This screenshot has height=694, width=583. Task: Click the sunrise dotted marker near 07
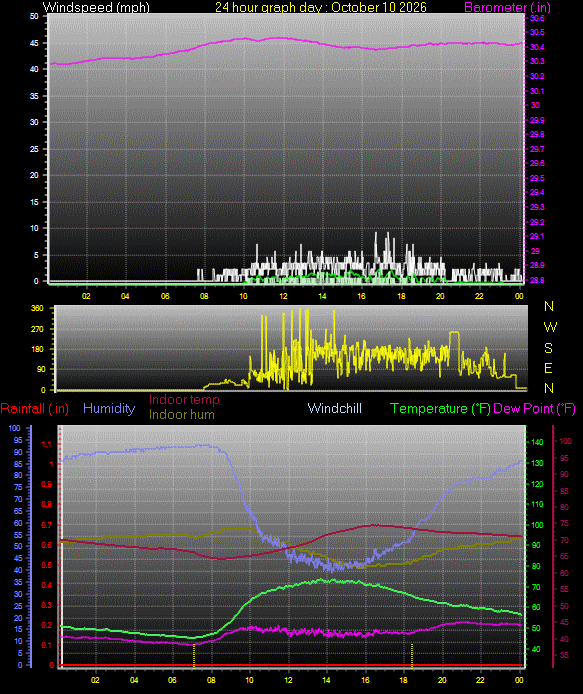tap(194, 655)
